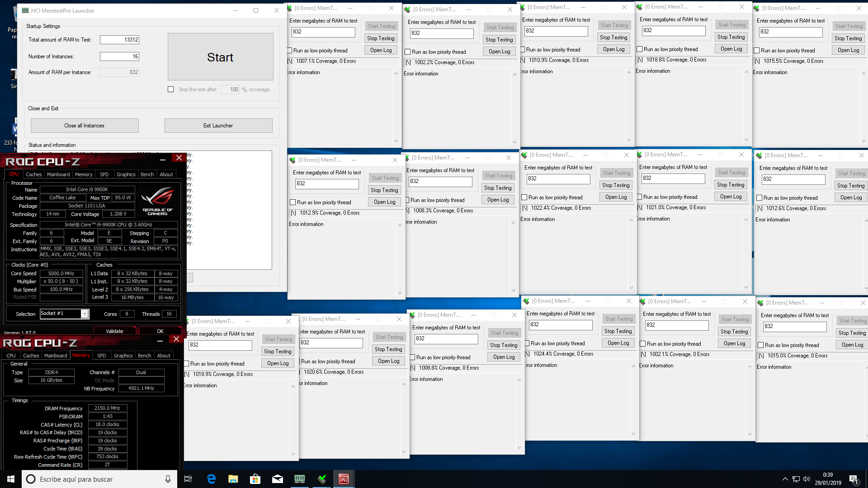
Task: Click the MemTestPro Launcher RAM taskbar icon
Action: click(x=300, y=479)
